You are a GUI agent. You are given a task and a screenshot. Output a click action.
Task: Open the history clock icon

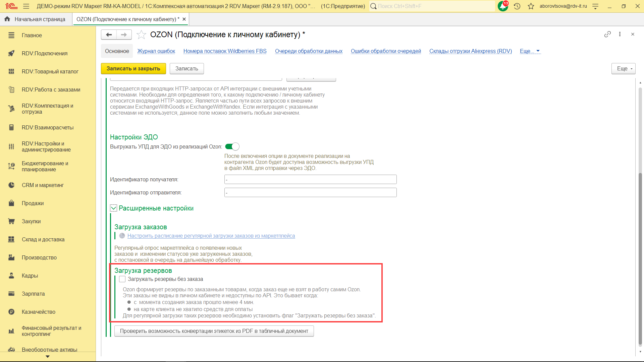tap(517, 6)
